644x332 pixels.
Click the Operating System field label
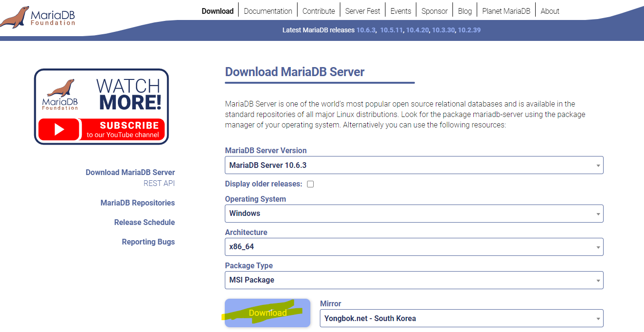click(255, 199)
